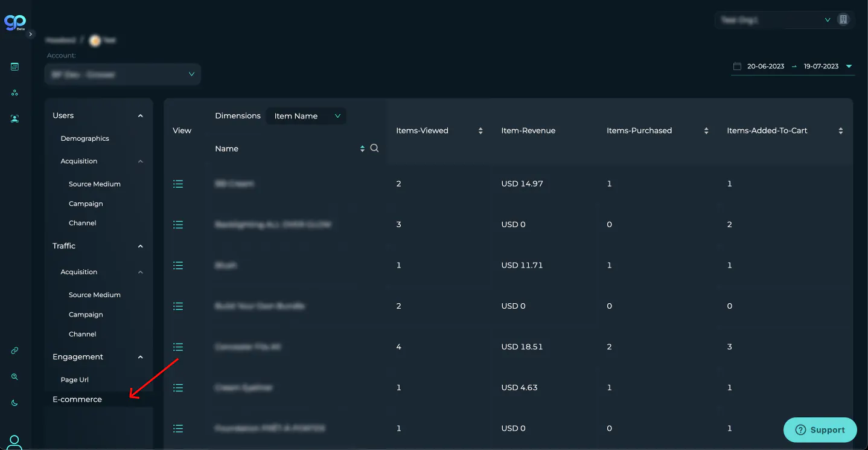Open the magnifier analytics icon in sidebar
This screenshot has width=868, height=450.
[x=15, y=376]
